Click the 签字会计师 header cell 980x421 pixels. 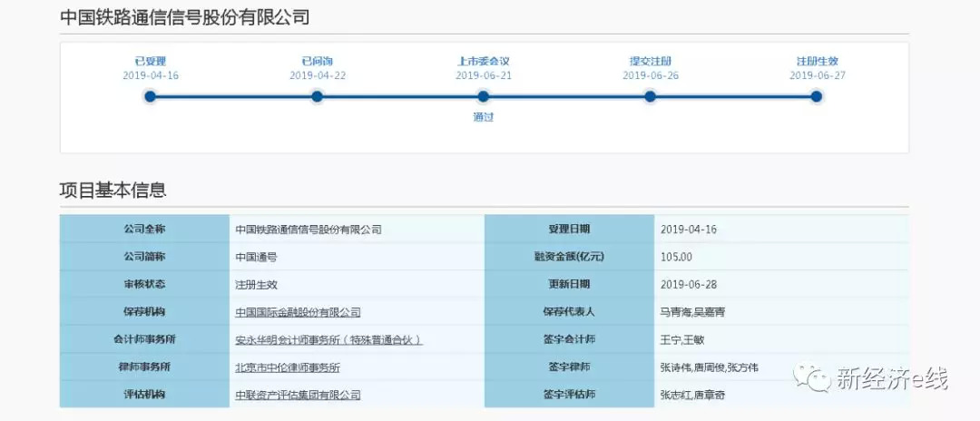point(569,338)
